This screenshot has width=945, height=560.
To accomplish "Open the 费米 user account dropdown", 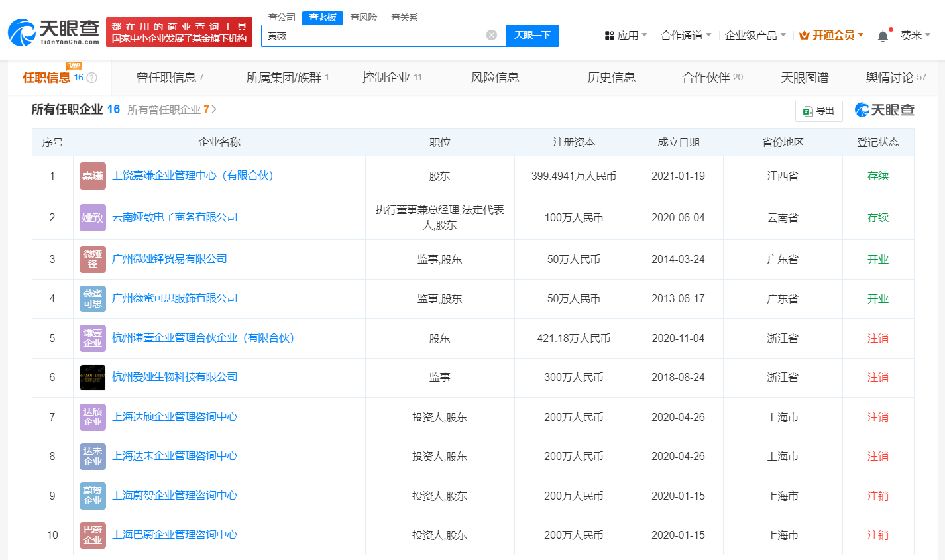I will [x=915, y=35].
